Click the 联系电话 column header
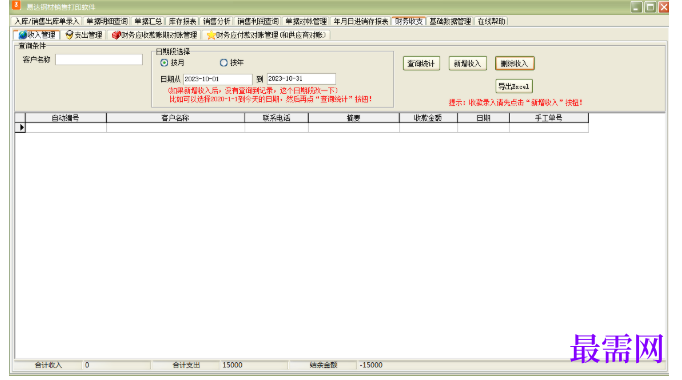682x380 pixels. tap(276, 118)
